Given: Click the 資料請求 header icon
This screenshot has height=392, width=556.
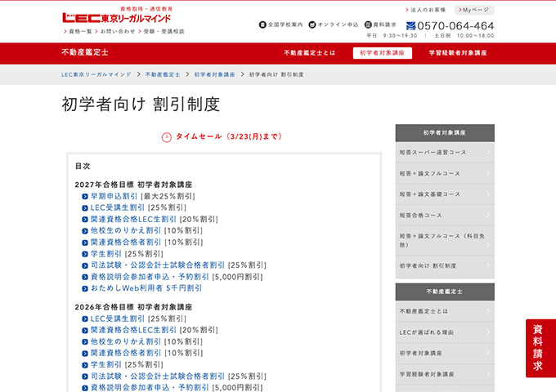Looking at the screenshot, I should (368, 24).
